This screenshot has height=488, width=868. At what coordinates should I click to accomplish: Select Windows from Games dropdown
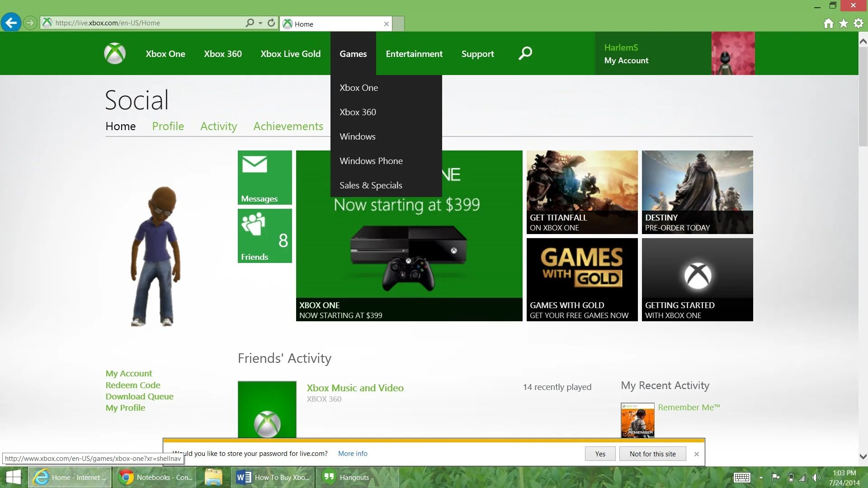point(358,136)
